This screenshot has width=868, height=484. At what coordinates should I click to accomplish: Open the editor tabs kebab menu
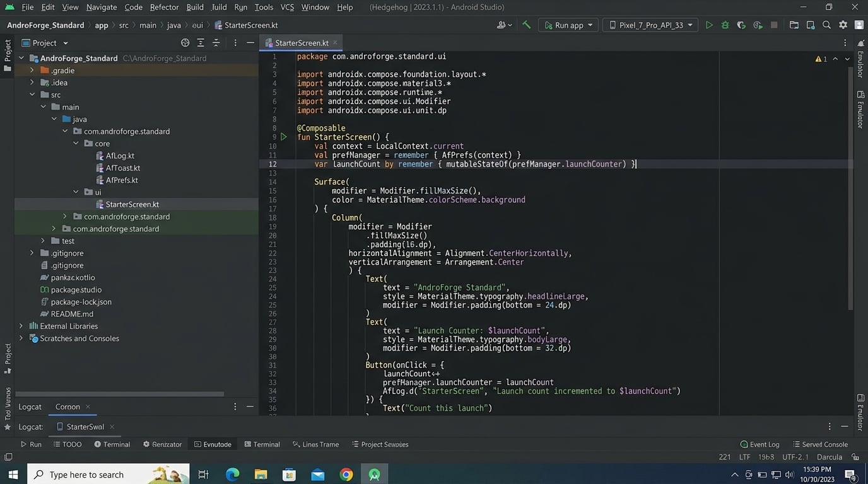pos(845,43)
